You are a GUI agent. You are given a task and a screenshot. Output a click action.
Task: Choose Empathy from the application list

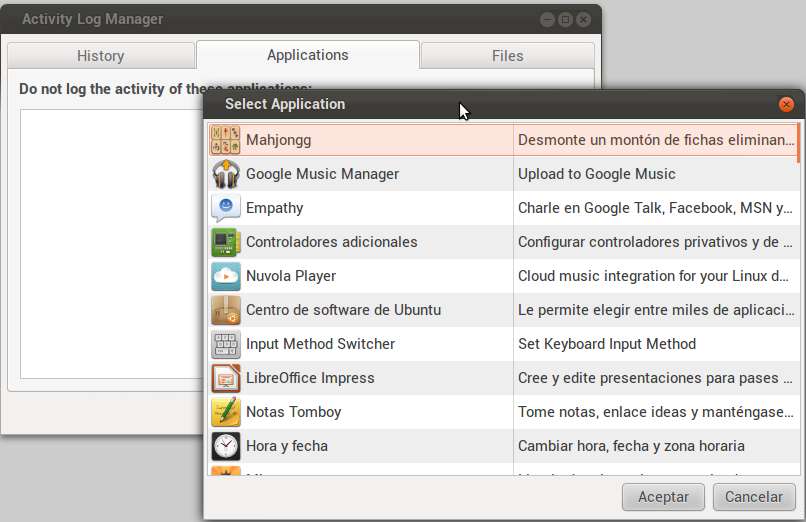[274, 208]
